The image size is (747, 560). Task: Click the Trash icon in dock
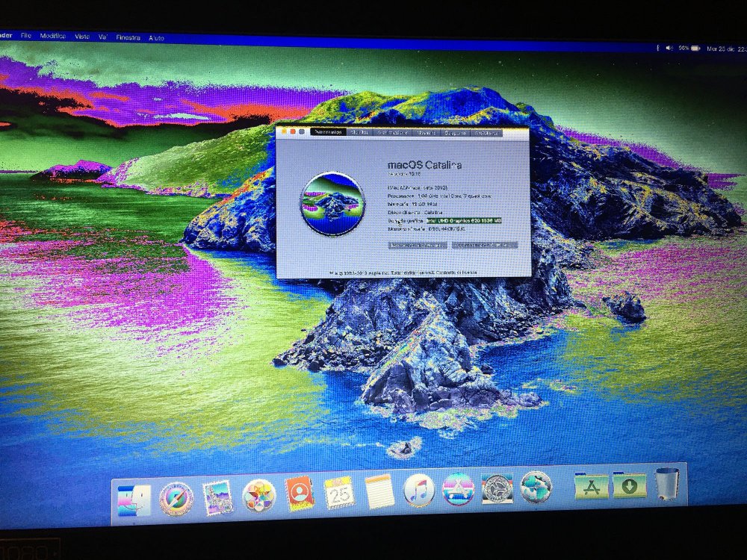coord(667,483)
